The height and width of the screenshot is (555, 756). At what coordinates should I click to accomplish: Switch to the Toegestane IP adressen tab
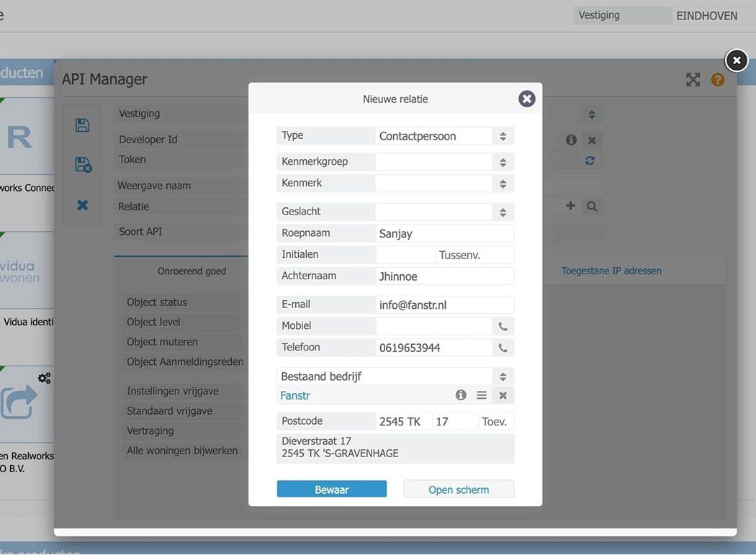pos(611,271)
